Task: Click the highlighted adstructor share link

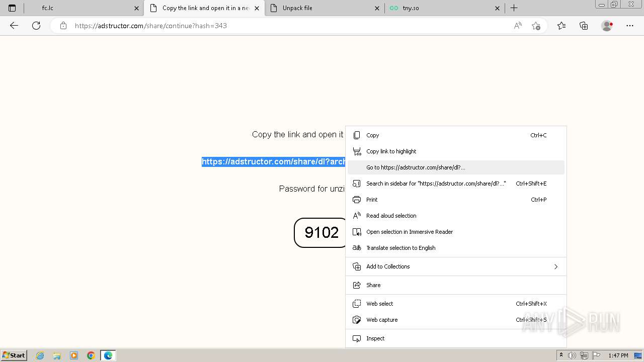Action: click(x=273, y=161)
